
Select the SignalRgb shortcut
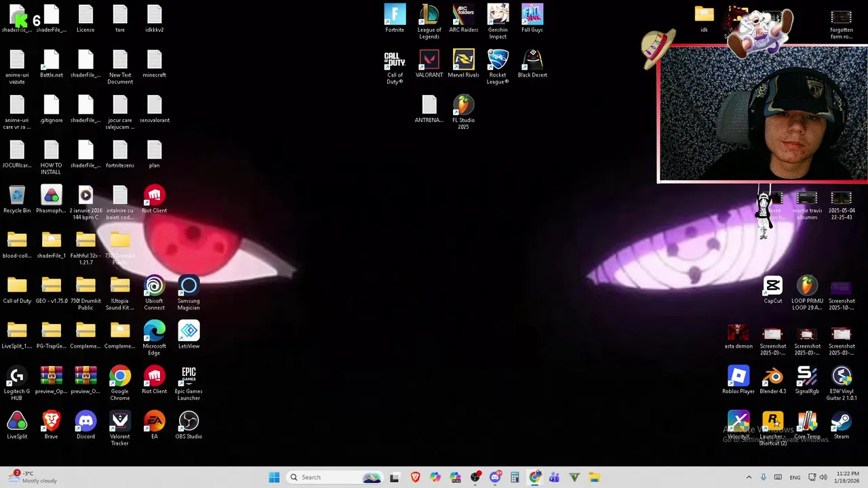pyautogui.click(x=807, y=380)
